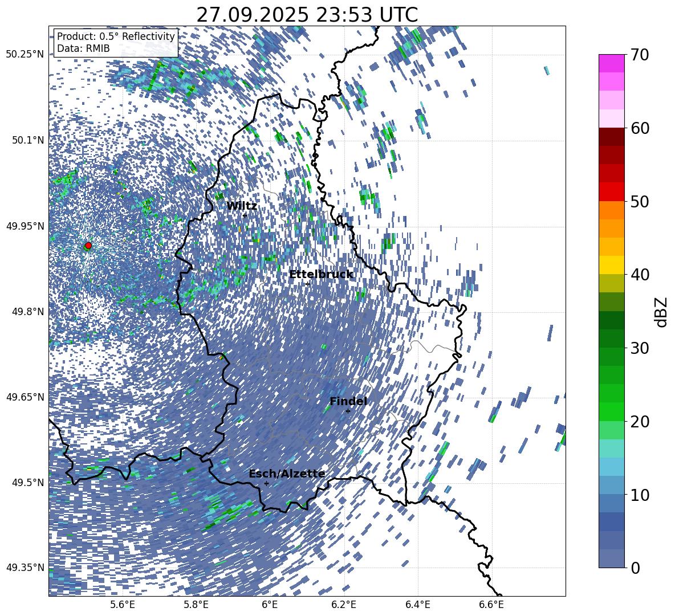This screenshot has width=675, height=616.
Task: Click the 49.5°N latitude label
Action: tap(27, 482)
